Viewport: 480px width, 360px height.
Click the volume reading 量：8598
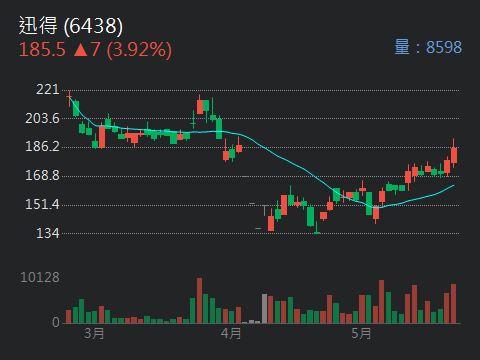coord(428,47)
